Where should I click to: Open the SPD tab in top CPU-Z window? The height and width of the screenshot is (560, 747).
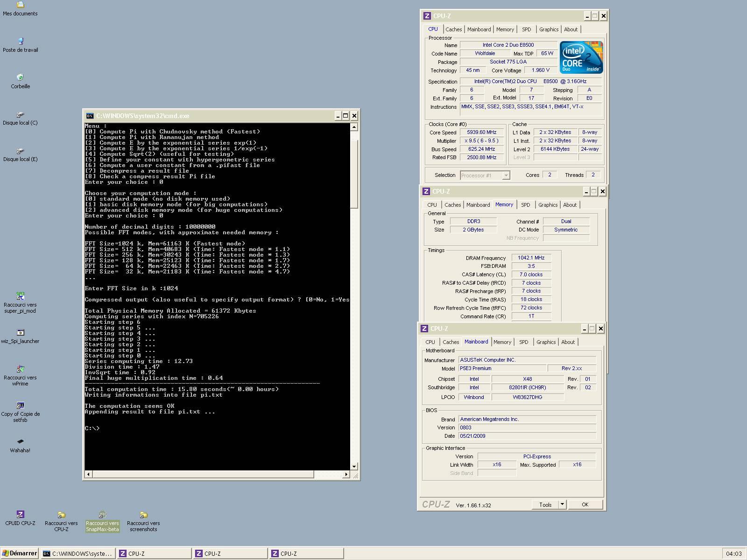526,29
